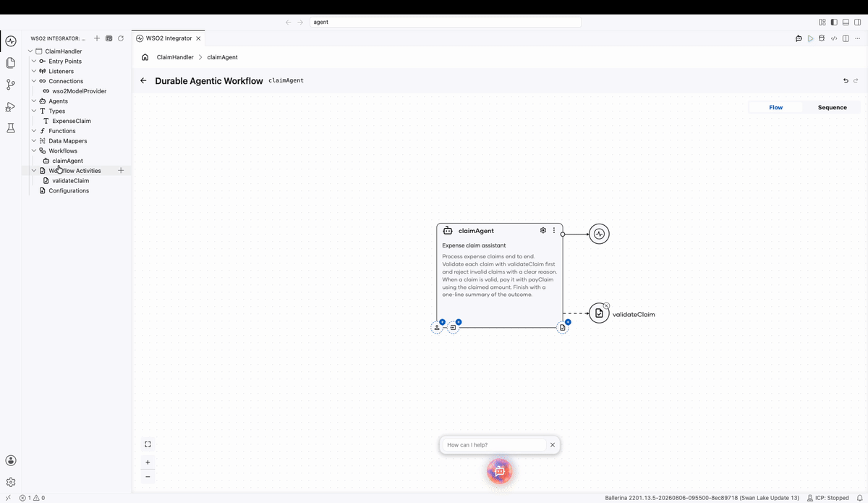This screenshot has width=868, height=503.
Task: Split the editor to the right
Action: [846, 38]
